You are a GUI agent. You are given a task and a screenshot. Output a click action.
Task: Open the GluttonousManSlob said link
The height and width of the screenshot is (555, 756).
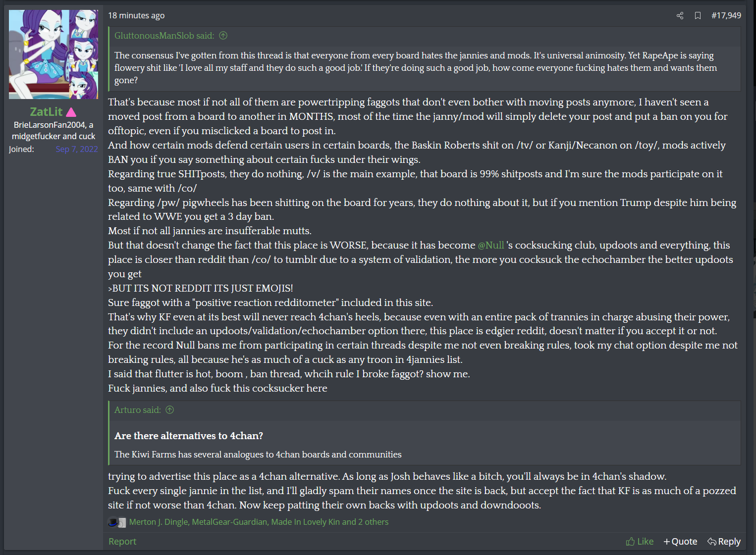point(164,36)
